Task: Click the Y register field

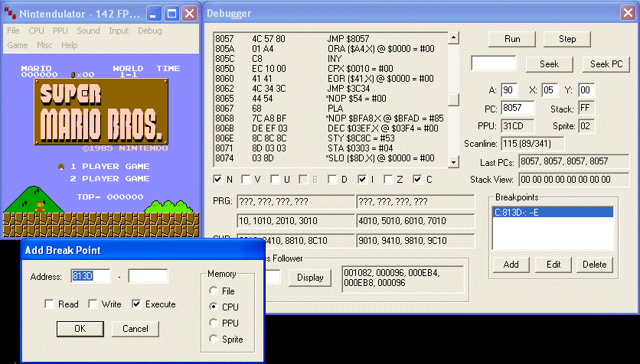Action: [x=586, y=90]
